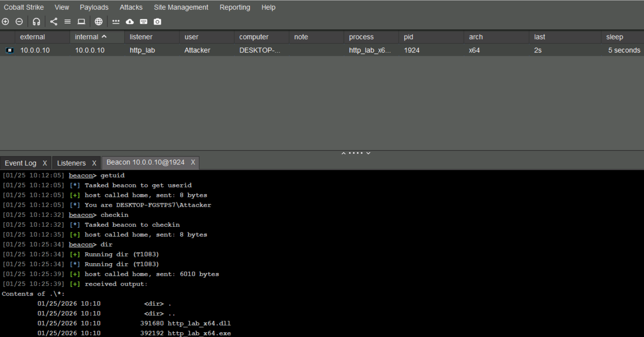Viewport: 644px width, 337px height.
Task: Open screenshots via the camera icon
Action: pyautogui.click(x=157, y=22)
